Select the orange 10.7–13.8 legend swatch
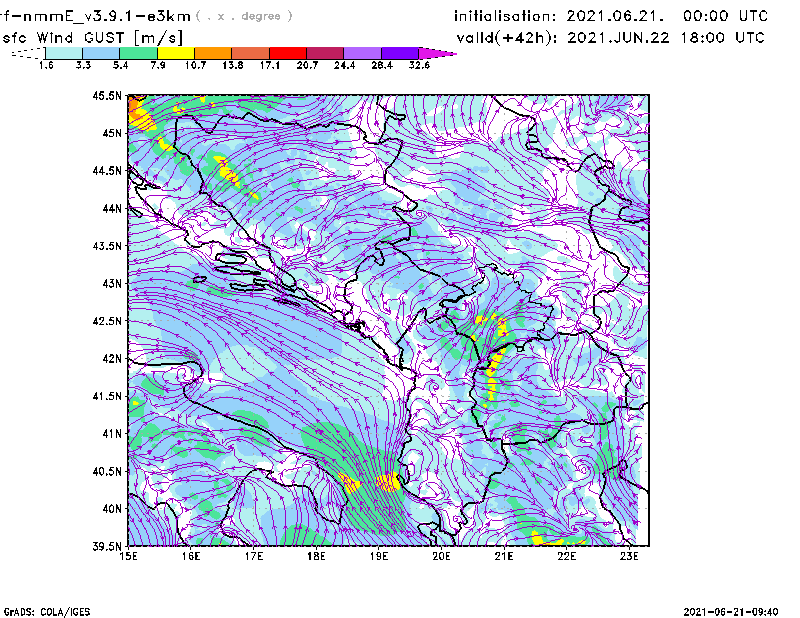 pos(213,53)
